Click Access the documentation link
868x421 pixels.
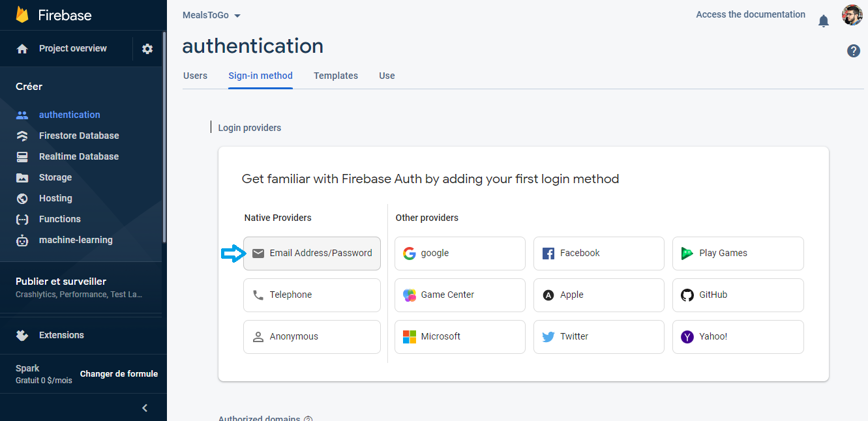pyautogui.click(x=751, y=14)
